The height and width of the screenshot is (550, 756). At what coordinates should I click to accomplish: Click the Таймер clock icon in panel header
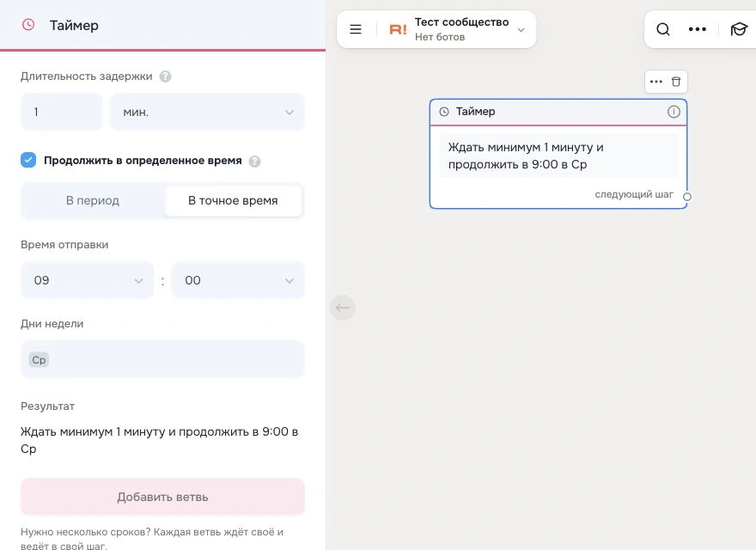click(x=28, y=25)
